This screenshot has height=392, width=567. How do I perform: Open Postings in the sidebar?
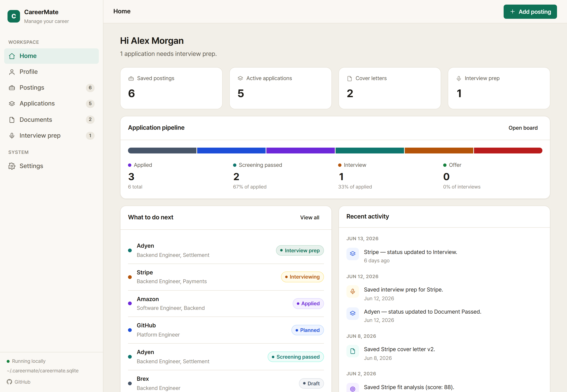click(x=51, y=88)
